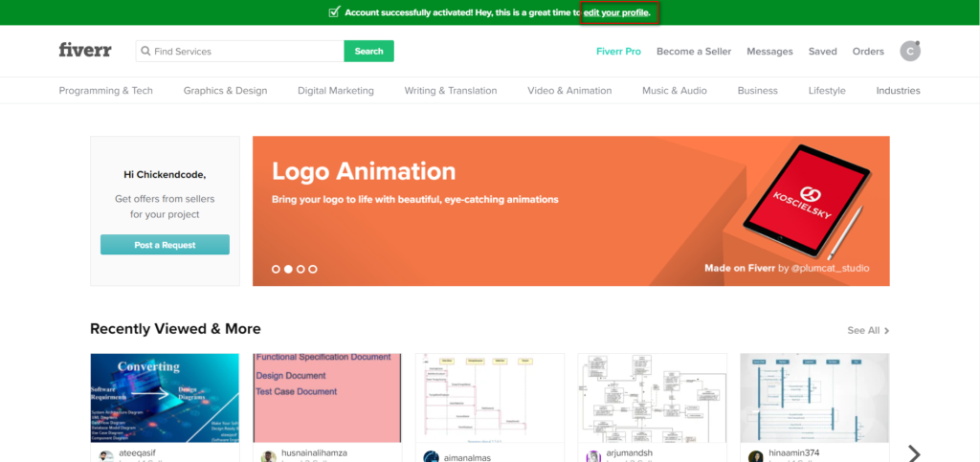980x462 pixels.
Task: Click the magnifier icon in search box
Action: click(x=145, y=52)
